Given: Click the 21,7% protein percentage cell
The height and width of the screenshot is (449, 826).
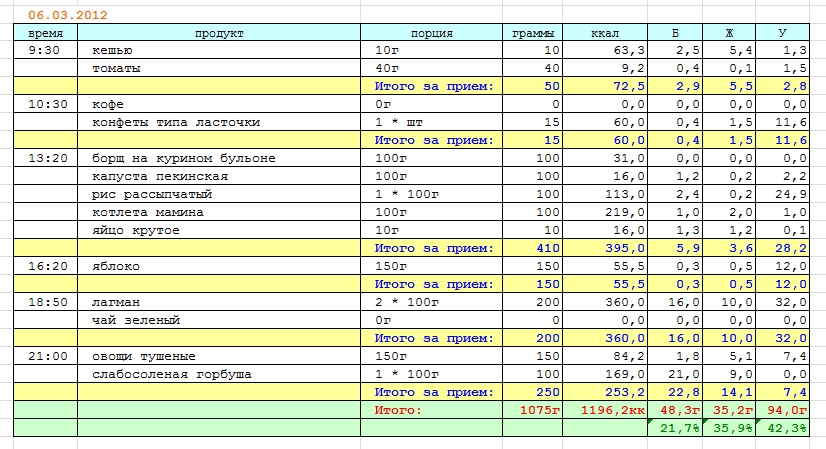Looking at the screenshot, I should pyautogui.click(x=675, y=428).
